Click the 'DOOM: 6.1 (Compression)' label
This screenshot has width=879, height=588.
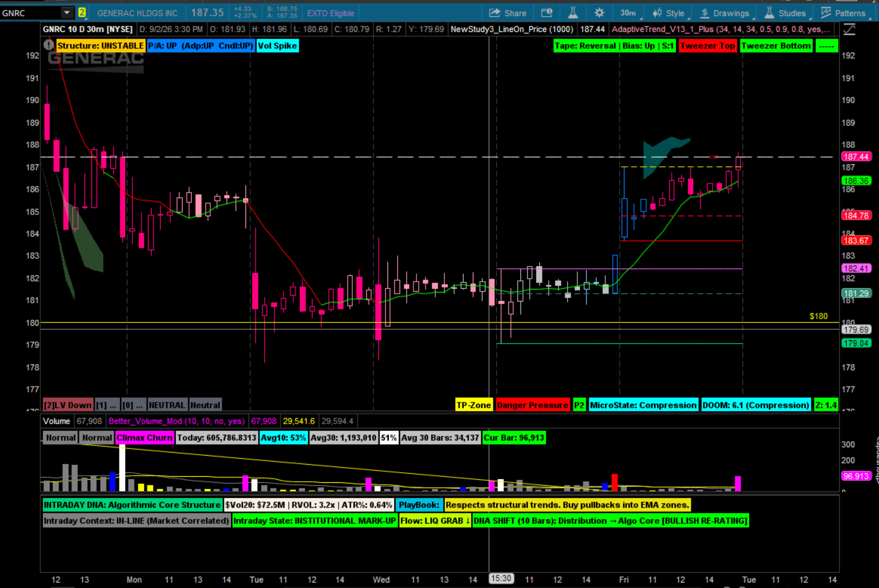click(x=756, y=405)
